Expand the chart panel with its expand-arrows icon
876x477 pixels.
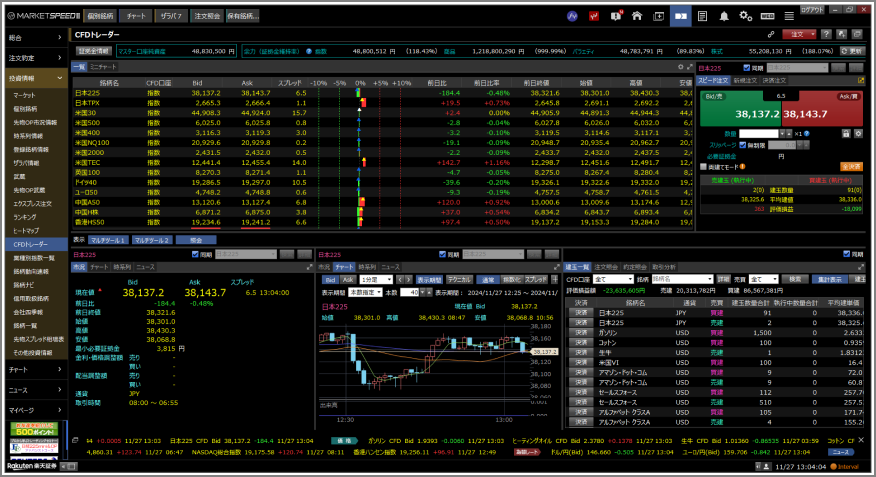click(556, 267)
